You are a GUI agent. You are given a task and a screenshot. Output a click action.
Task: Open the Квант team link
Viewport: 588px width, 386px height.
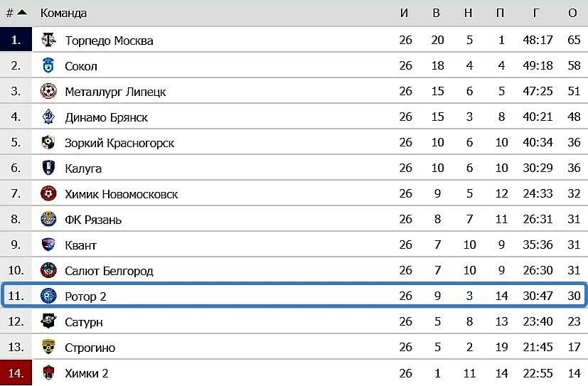pyautogui.click(x=80, y=245)
